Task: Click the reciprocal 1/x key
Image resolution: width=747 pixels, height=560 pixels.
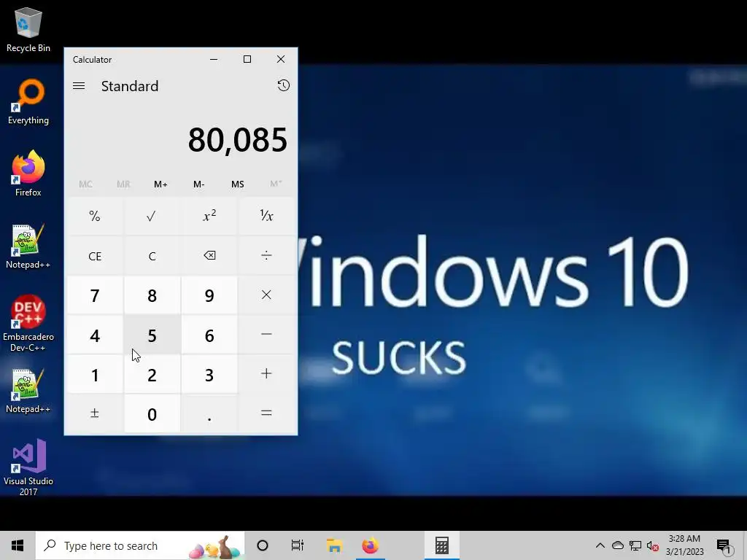Action: [x=266, y=216]
